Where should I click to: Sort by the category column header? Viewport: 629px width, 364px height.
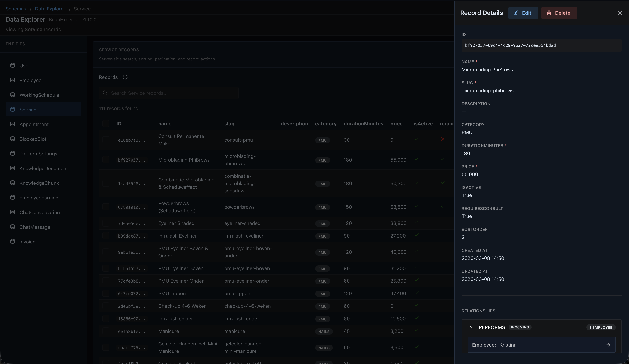pos(326,124)
